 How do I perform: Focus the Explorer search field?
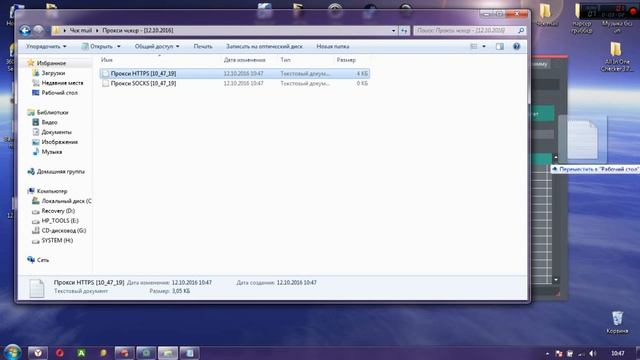[x=465, y=31]
